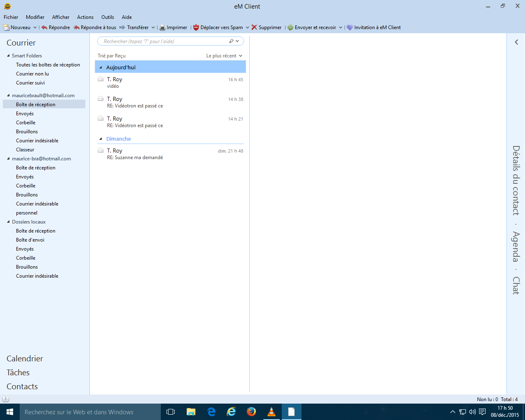Open the Afficher menu
Screen dimensions: 525x420
coord(61,17)
